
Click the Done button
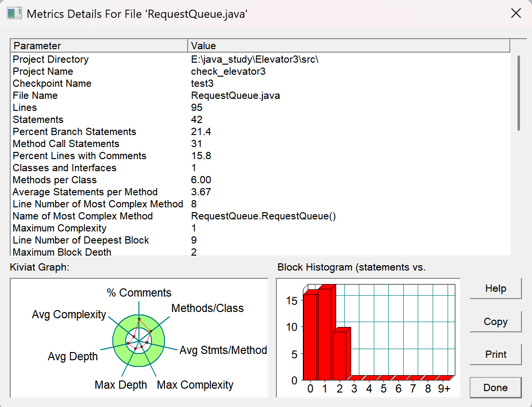coord(495,387)
